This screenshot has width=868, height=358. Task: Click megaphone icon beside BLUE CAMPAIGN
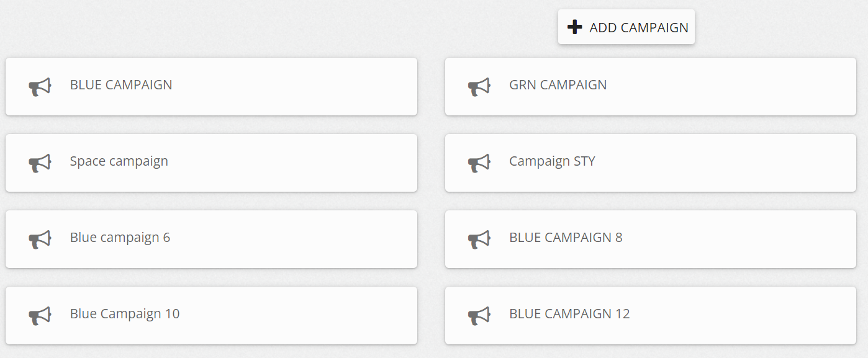(x=40, y=87)
